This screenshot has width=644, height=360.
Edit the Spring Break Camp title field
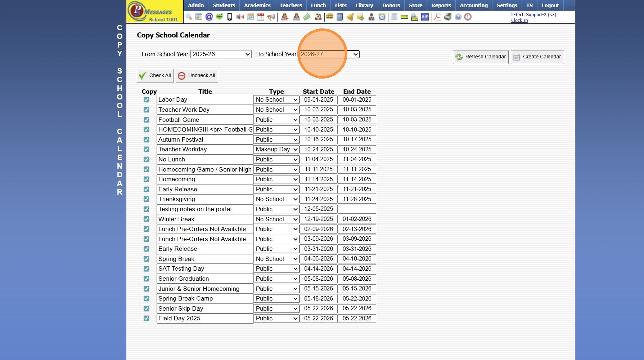tap(205, 299)
